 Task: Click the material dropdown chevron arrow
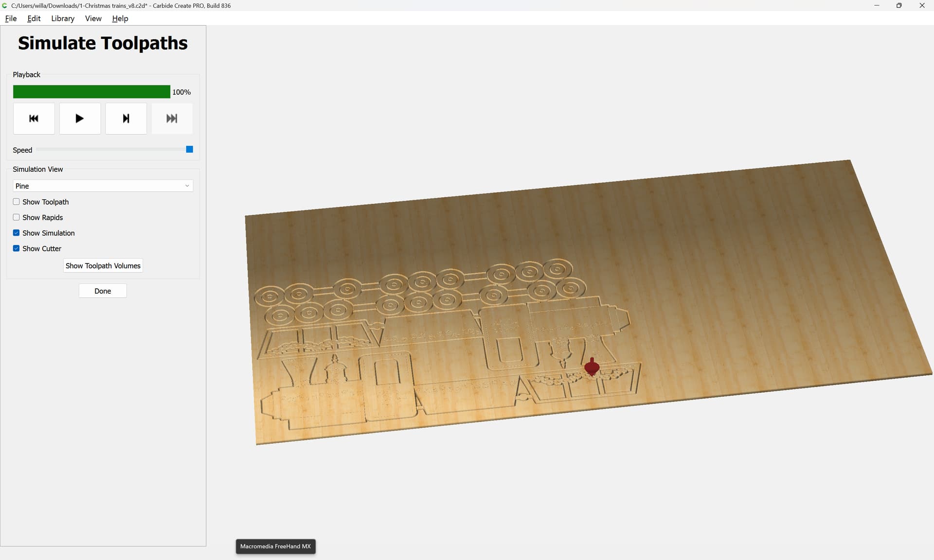tap(187, 186)
